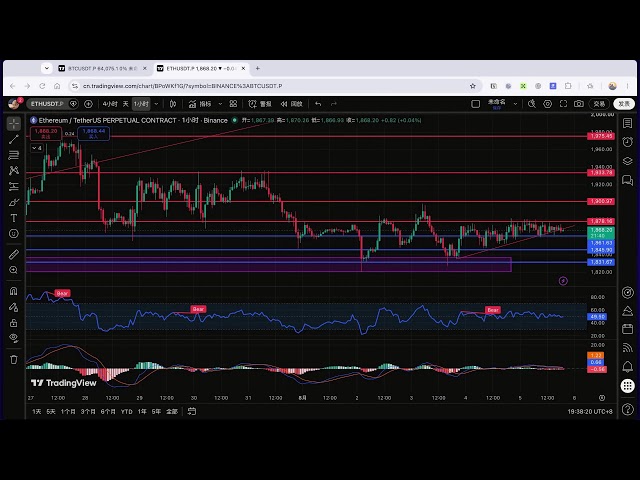Open the indicators menu
This screenshot has width=640, height=480.
point(200,104)
